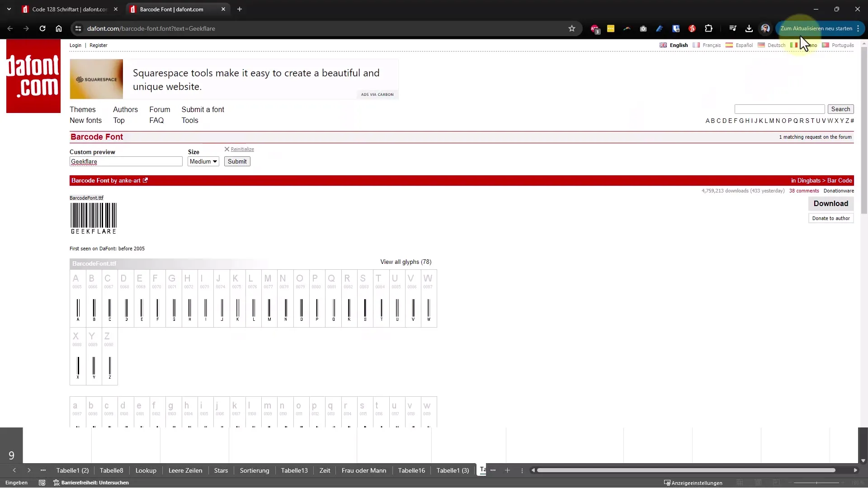Click the Download button for Barcode Font
Image resolution: width=868 pixels, height=488 pixels.
[x=830, y=203]
